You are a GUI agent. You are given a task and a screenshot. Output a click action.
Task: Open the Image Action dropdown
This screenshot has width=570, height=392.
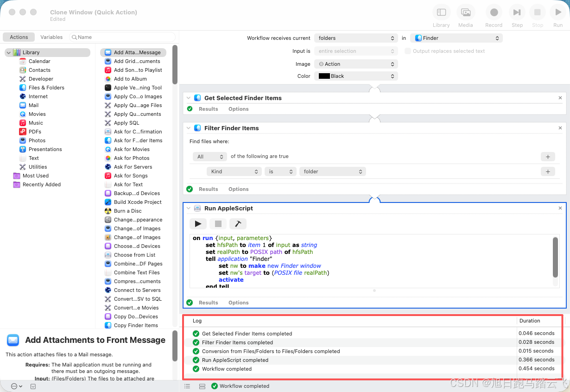[x=356, y=64]
